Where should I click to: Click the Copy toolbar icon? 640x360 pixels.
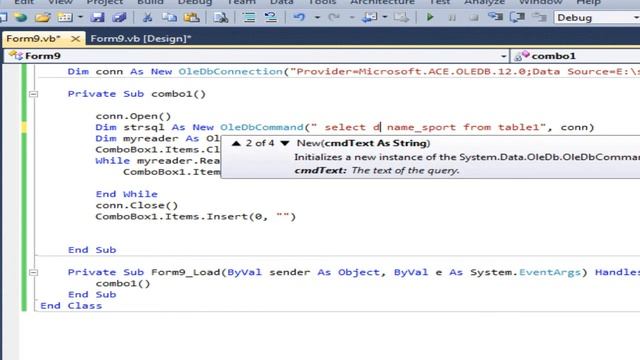coord(169,18)
